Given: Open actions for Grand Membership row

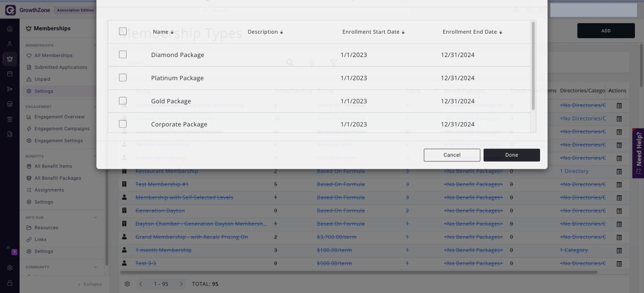Looking at the screenshot, I should 619,237.
